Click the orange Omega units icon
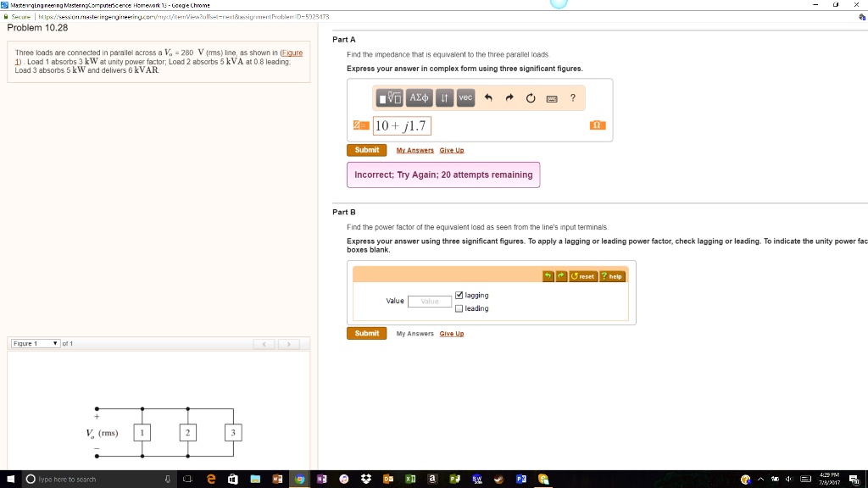Image resolution: width=868 pixels, height=488 pixels. [597, 125]
